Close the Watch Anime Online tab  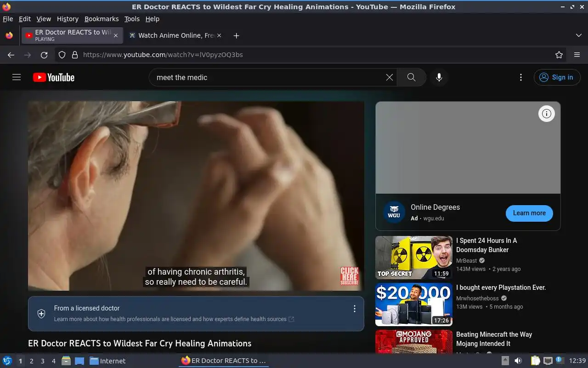(219, 35)
